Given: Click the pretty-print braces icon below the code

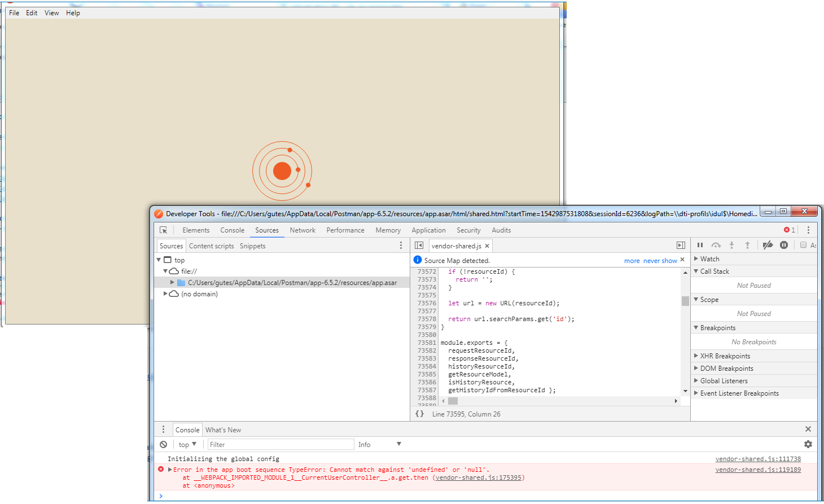Looking at the screenshot, I should click(x=419, y=414).
